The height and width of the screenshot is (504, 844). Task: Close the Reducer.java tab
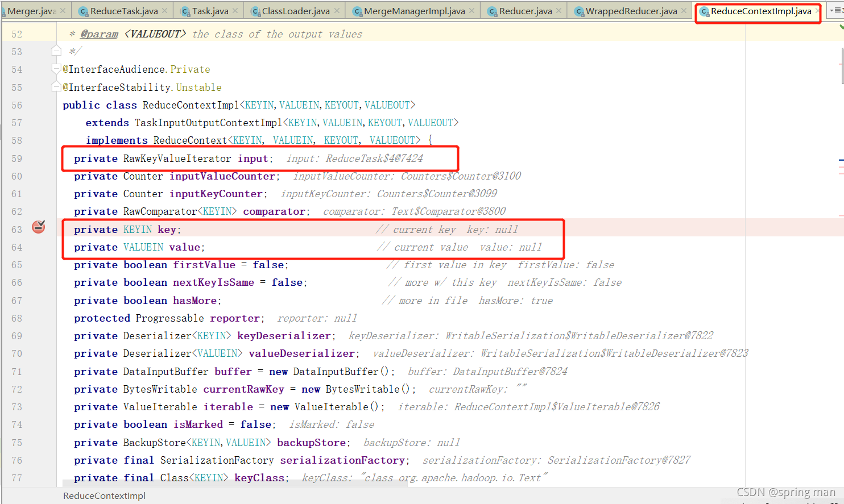(558, 11)
